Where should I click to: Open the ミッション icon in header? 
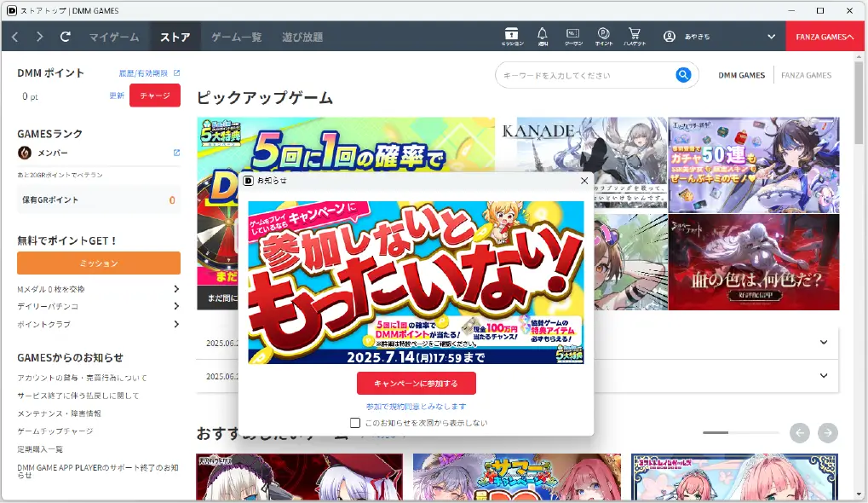pyautogui.click(x=512, y=36)
